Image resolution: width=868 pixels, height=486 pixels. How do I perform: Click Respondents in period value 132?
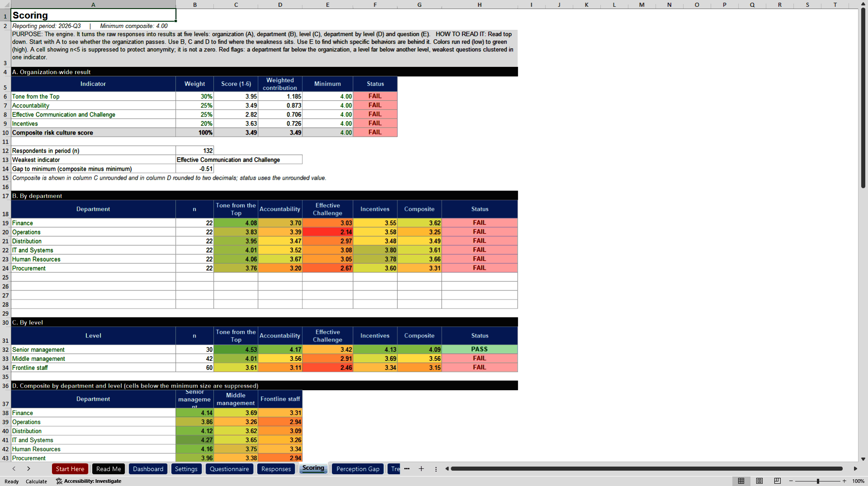click(195, 151)
